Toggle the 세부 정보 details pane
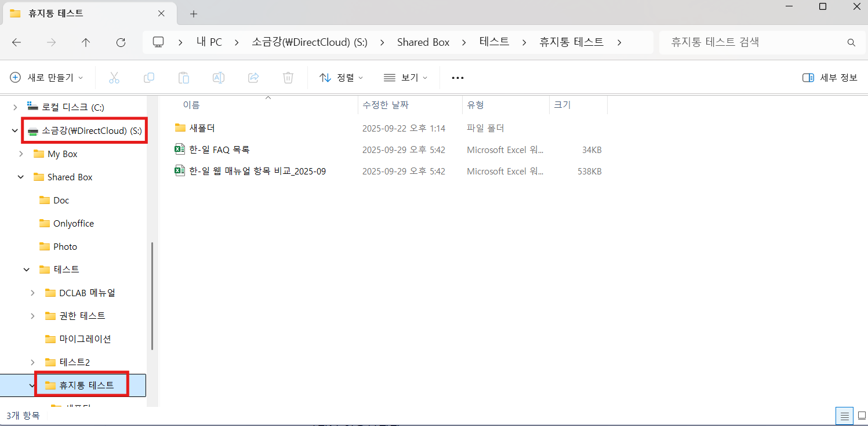This screenshot has height=426, width=868. coord(830,78)
